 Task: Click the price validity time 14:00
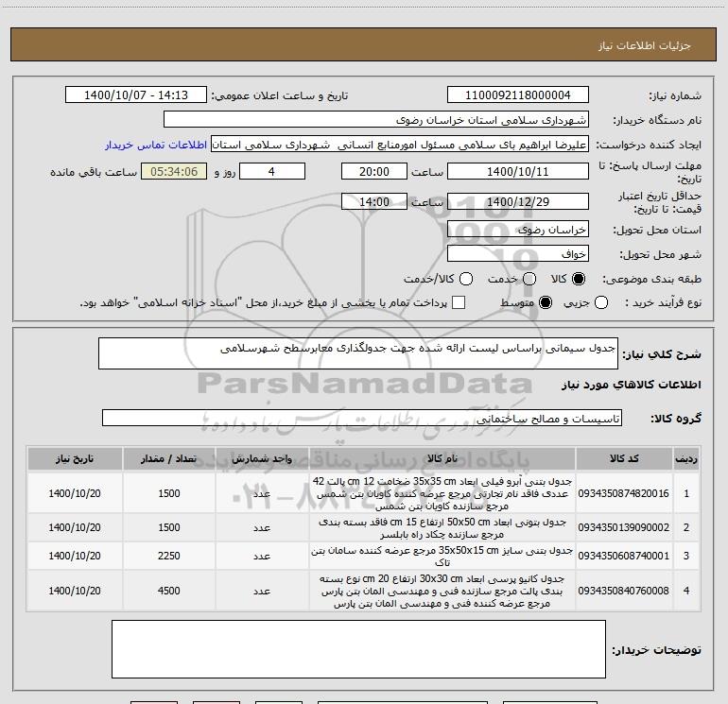point(374,201)
